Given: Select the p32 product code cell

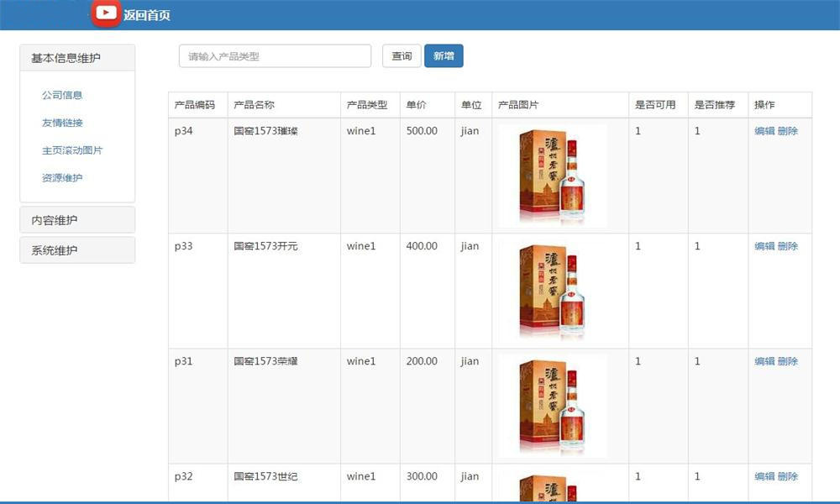Looking at the screenshot, I should click(x=198, y=482).
